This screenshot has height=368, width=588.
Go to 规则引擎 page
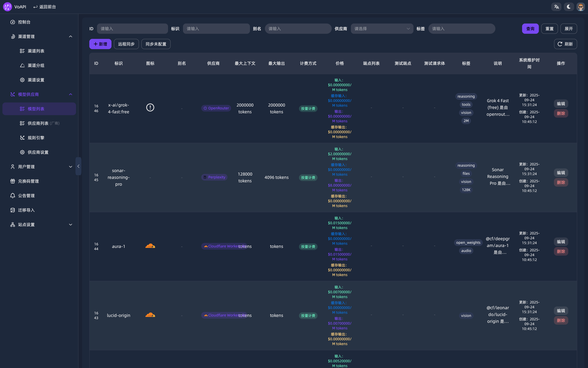coord(36,138)
